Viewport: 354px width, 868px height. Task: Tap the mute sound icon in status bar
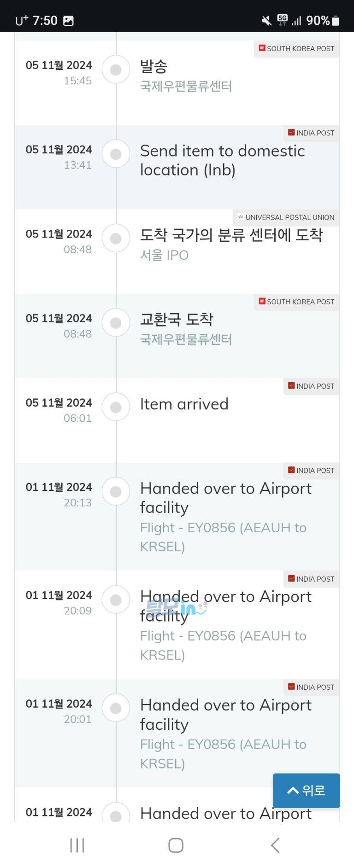pos(266,21)
